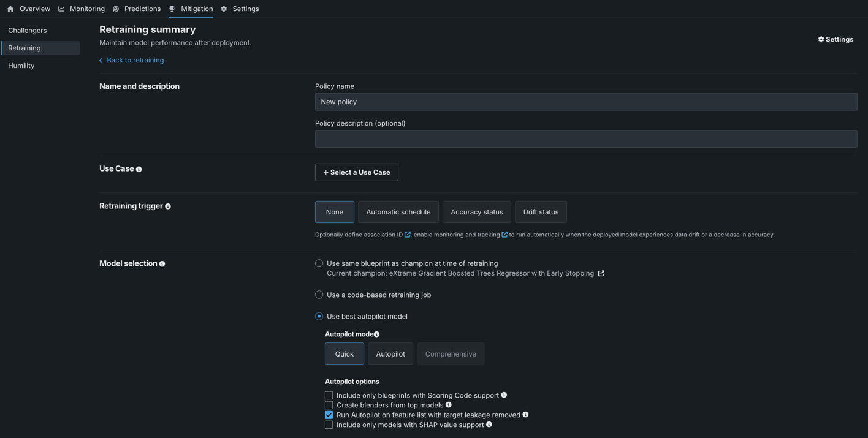This screenshot has height=438, width=868.
Task: Select same blueprint as champion radio button
Action: (319, 263)
